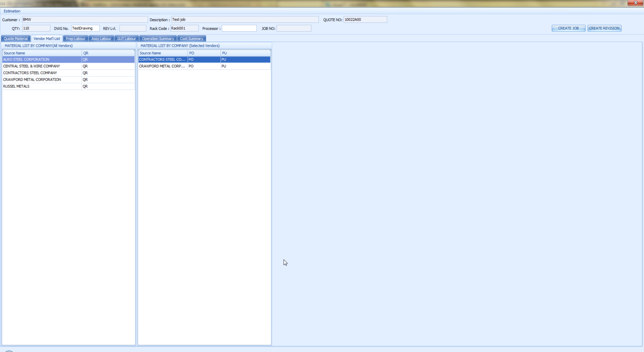The height and width of the screenshot is (352, 644).
Task: Switch to the Quote Material tab
Action: (x=16, y=38)
